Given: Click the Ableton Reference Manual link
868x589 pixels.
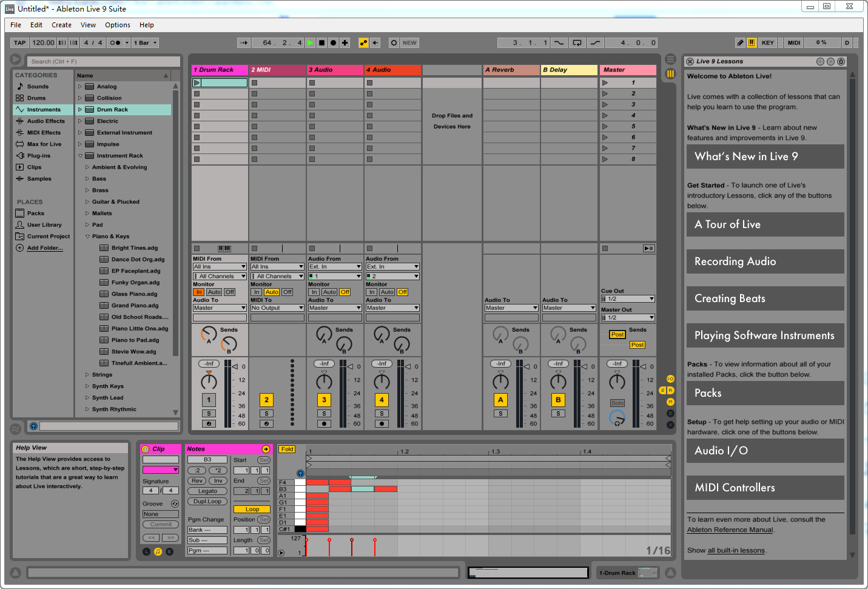Looking at the screenshot, I should pyautogui.click(x=730, y=530).
